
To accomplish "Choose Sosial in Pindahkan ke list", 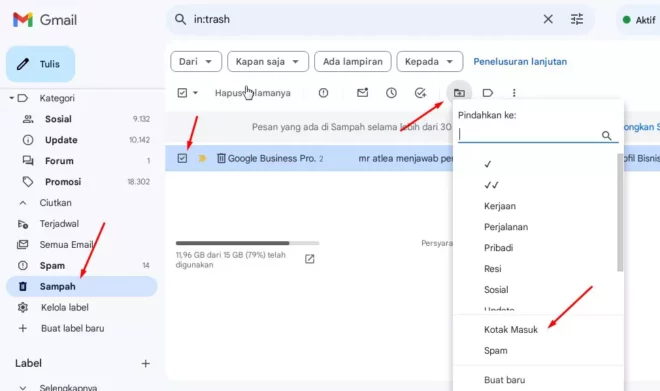I will [x=496, y=290].
